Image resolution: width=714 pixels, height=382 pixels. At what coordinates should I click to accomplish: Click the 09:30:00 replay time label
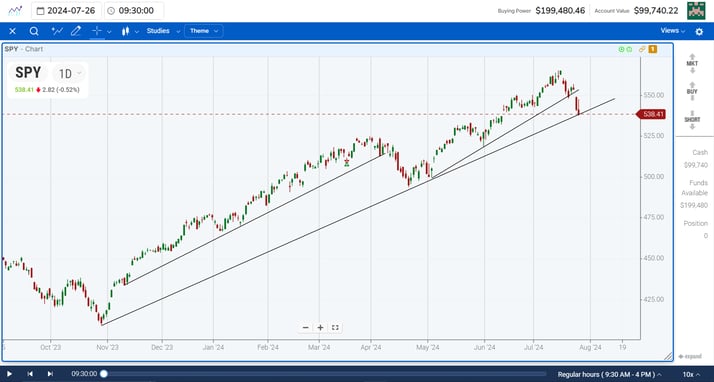tap(84, 374)
